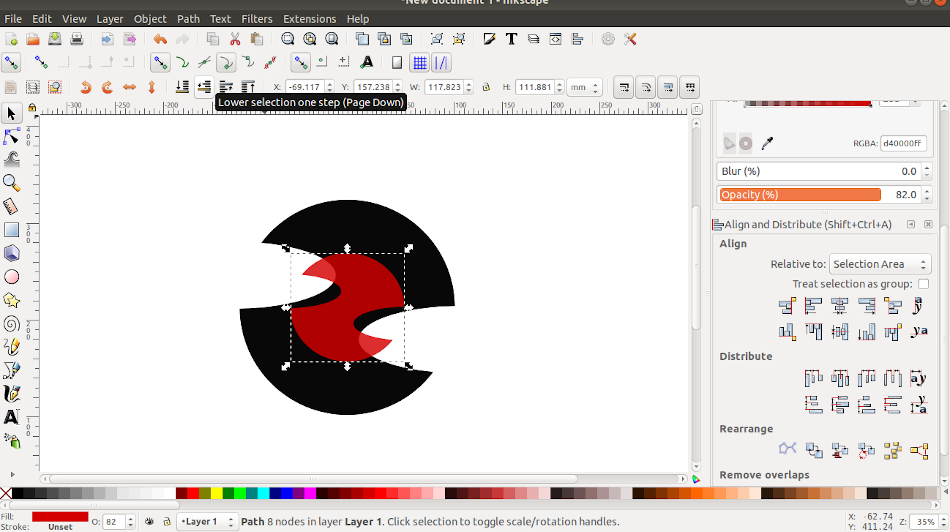This screenshot has height=532, width=950.
Task: Open the mm units dropdown
Action: pyautogui.click(x=583, y=87)
